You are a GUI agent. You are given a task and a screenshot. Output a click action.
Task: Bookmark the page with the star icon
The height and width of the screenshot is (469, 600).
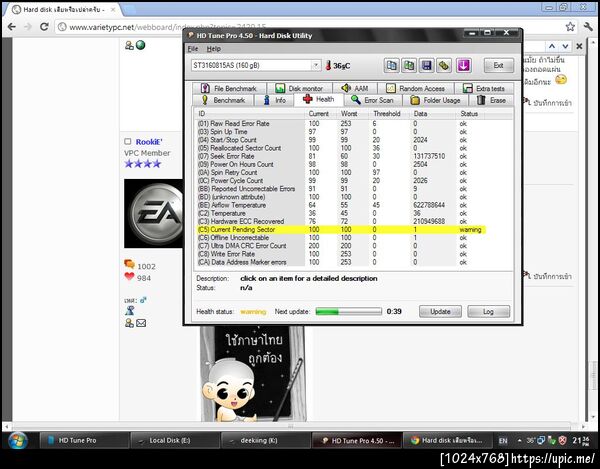coord(570,26)
